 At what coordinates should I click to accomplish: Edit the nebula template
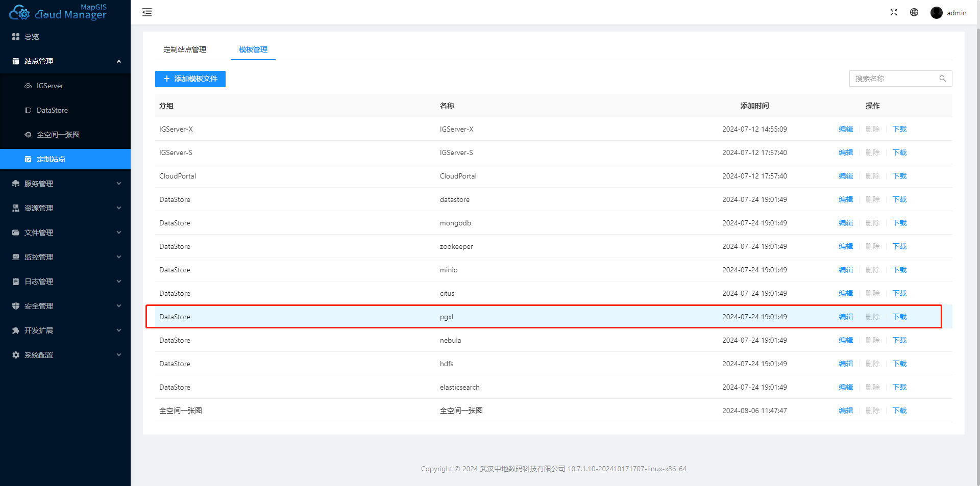point(846,340)
